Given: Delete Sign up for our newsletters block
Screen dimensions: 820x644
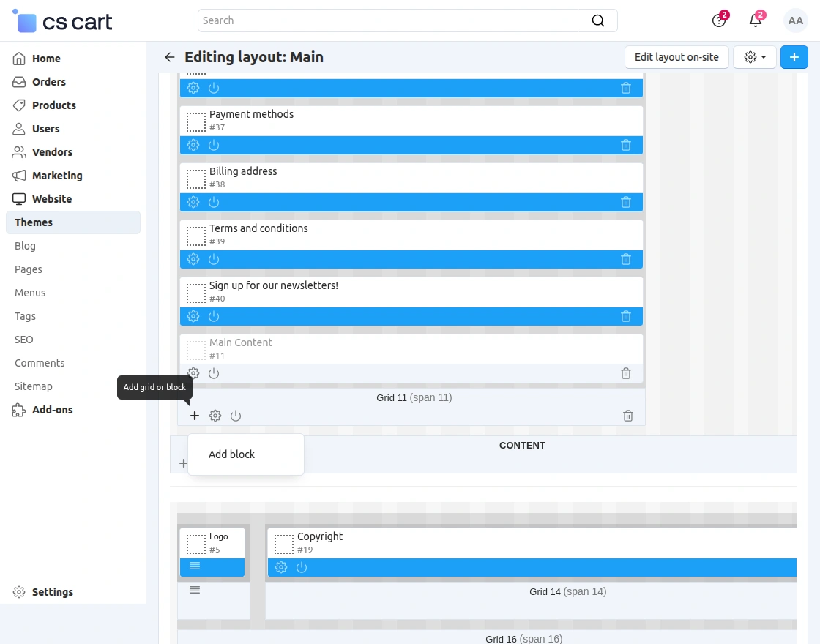Looking at the screenshot, I should point(625,315).
